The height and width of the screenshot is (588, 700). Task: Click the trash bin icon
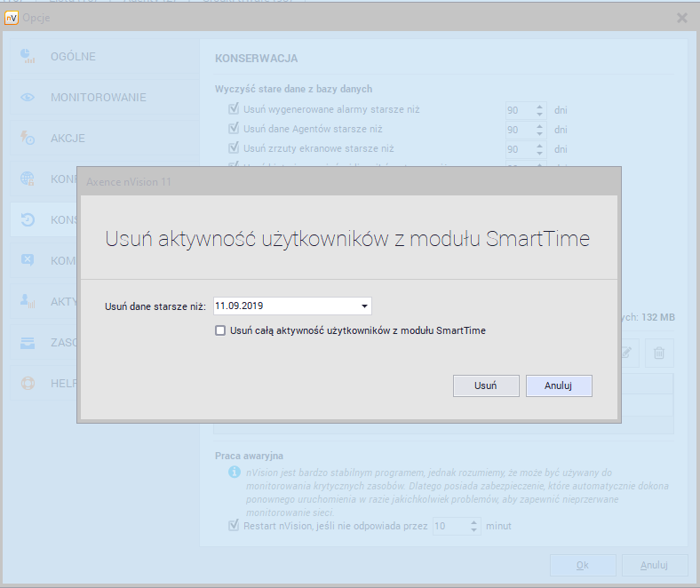[x=659, y=353]
